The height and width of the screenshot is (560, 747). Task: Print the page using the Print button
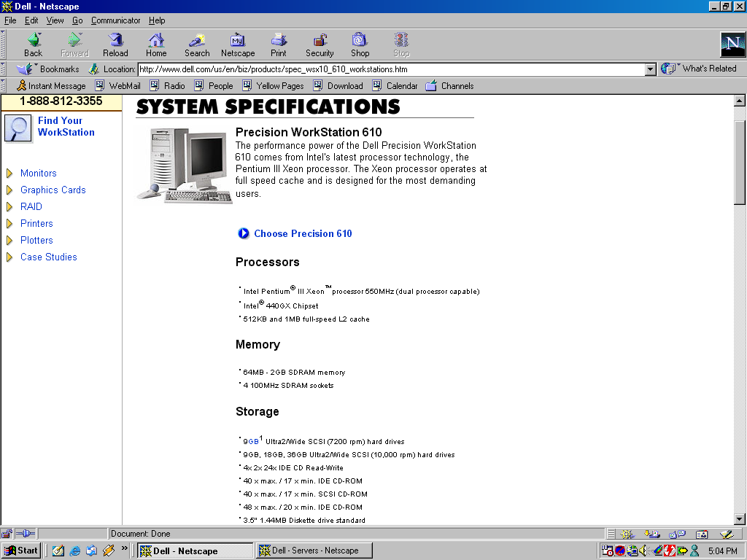click(279, 44)
